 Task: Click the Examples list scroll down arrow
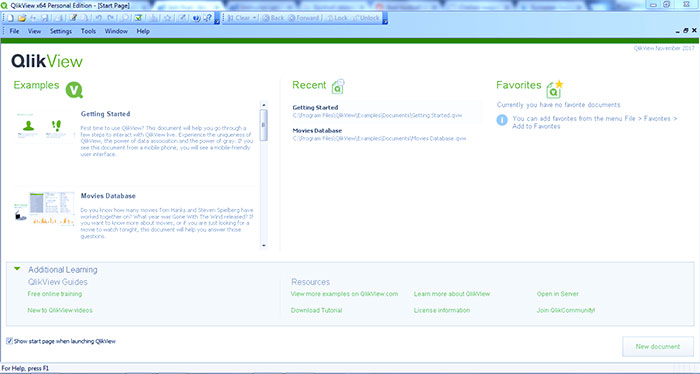(264, 245)
